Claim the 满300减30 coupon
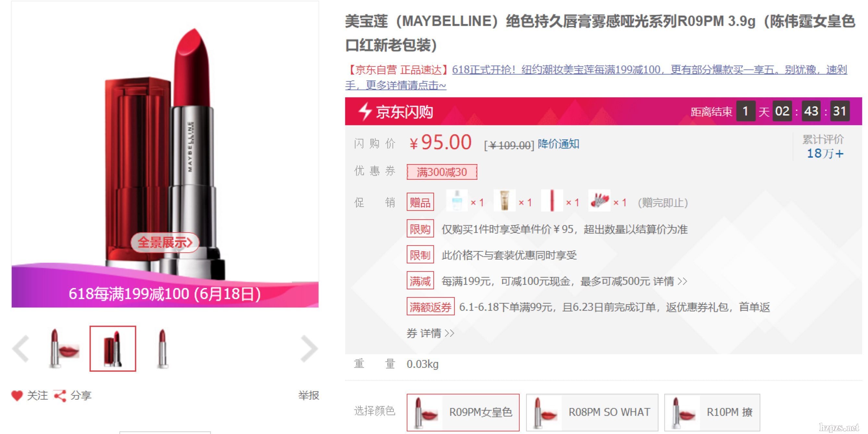Image resolution: width=868 pixels, height=434 pixels. [x=442, y=172]
